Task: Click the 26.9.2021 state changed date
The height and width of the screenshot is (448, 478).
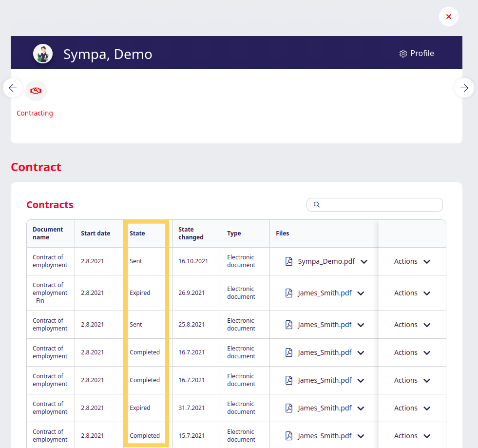Action: 191,293
